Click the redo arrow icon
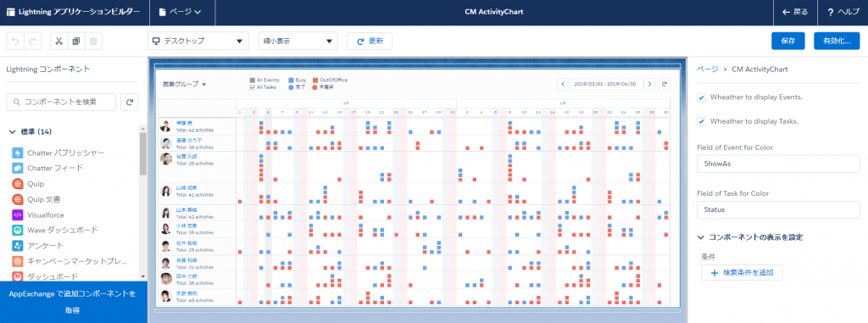868x323 pixels. [32, 42]
